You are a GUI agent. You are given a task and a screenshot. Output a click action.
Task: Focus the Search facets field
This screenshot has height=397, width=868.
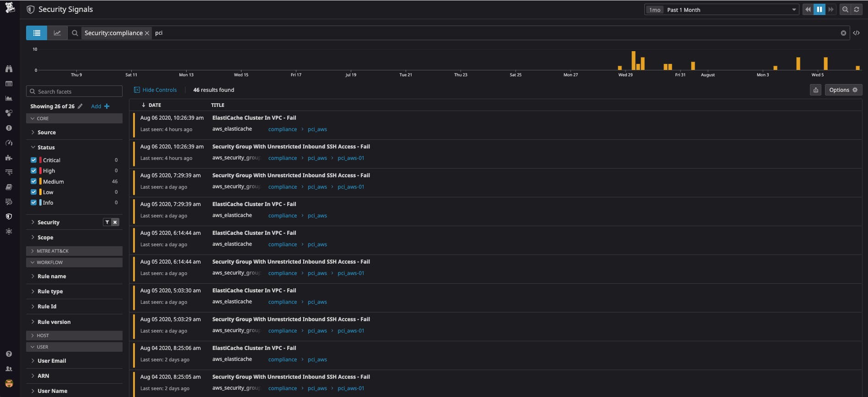click(x=74, y=91)
